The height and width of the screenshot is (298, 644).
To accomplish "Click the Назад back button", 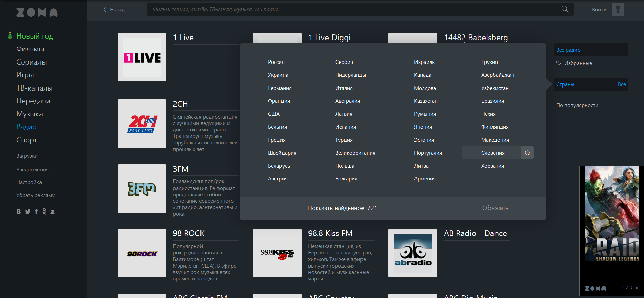I will (114, 9).
